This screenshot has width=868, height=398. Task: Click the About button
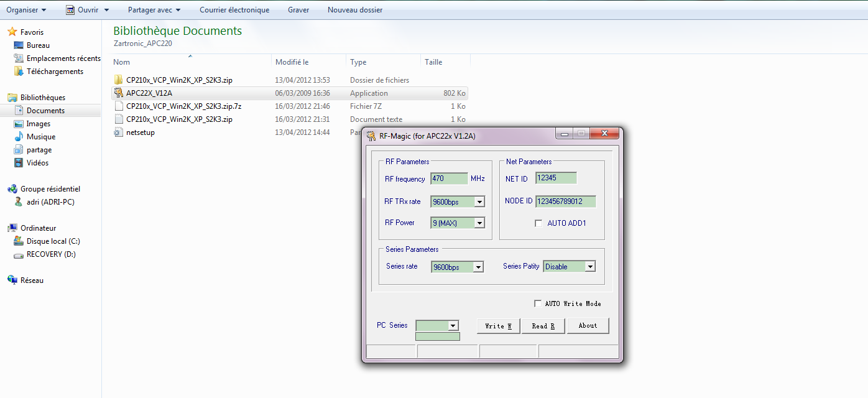[588, 326]
